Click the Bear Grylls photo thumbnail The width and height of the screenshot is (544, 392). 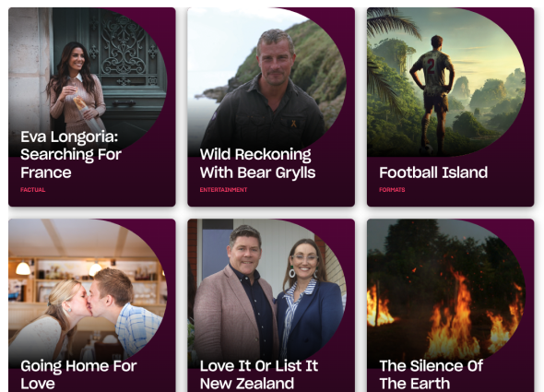click(x=266, y=81)
